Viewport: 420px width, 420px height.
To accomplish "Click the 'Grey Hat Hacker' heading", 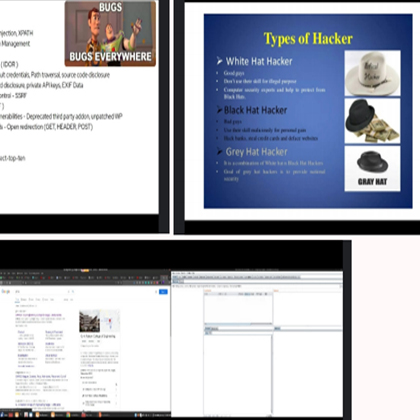I will pos(256,152).
